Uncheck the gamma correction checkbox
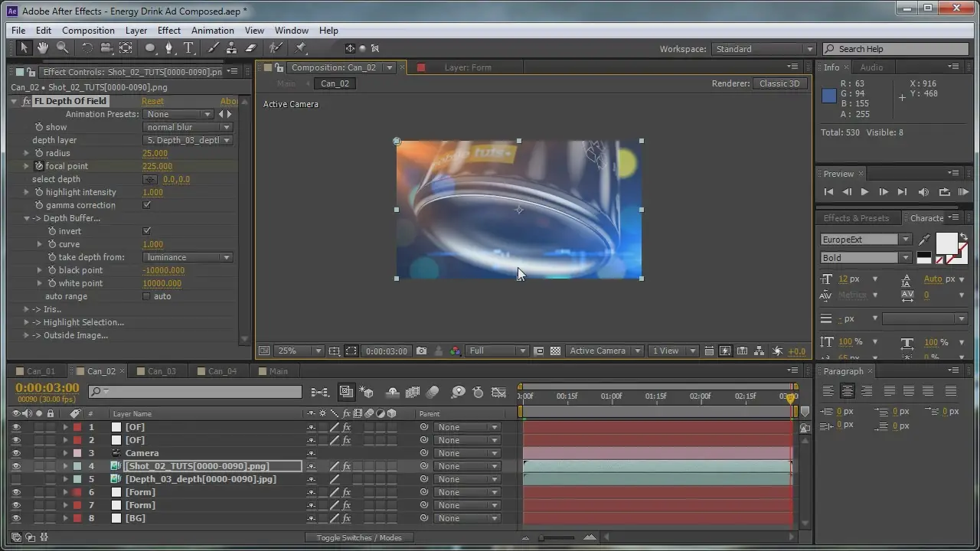 147,205
